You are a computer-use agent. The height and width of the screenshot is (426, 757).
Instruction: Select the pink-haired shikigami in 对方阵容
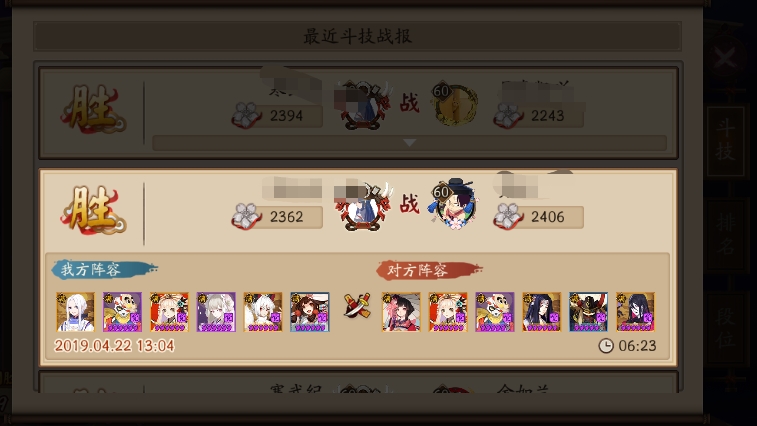401,312
